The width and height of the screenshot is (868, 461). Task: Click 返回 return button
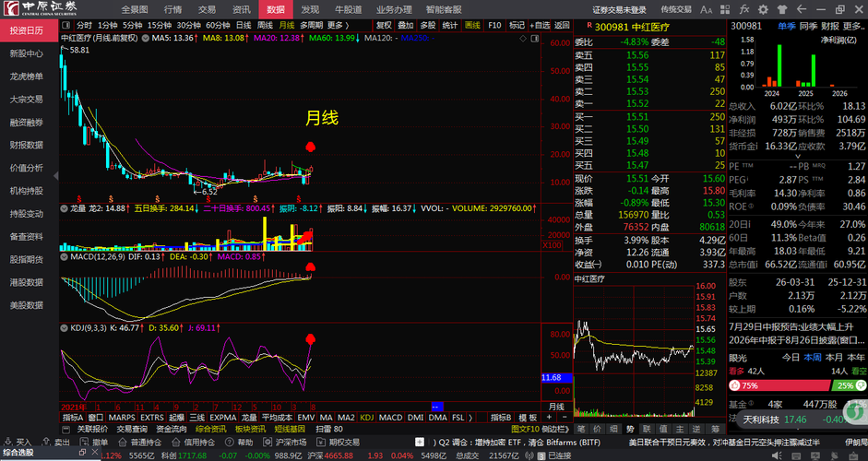point(562,26)
